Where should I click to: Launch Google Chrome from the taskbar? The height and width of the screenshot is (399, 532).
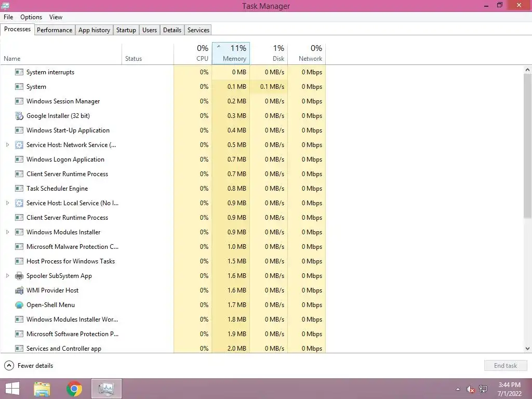click(74, 389)
